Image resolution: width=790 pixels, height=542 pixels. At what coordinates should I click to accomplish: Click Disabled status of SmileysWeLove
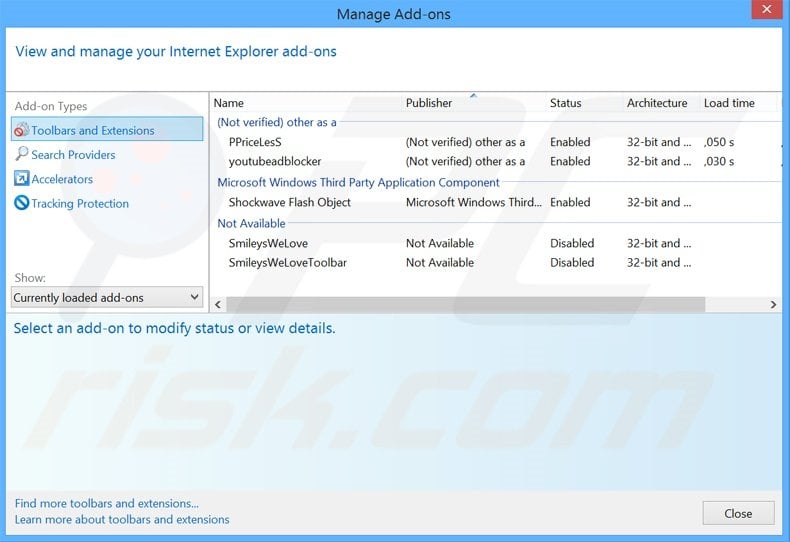click(572, 243)
